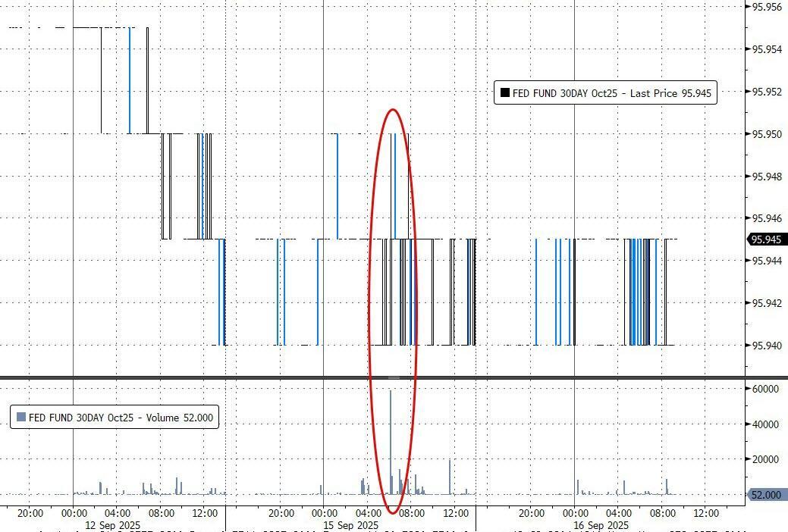Image resolution: width=788 pixels, height=532 pixels.
Task: Click the 95.940 price axis label
Action: point(766,346)
